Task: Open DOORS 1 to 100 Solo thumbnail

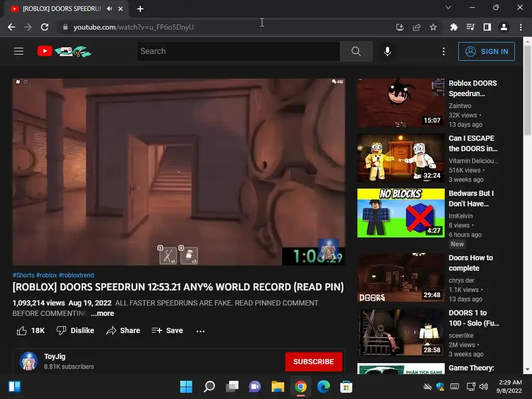Action: tap(401, 332)
